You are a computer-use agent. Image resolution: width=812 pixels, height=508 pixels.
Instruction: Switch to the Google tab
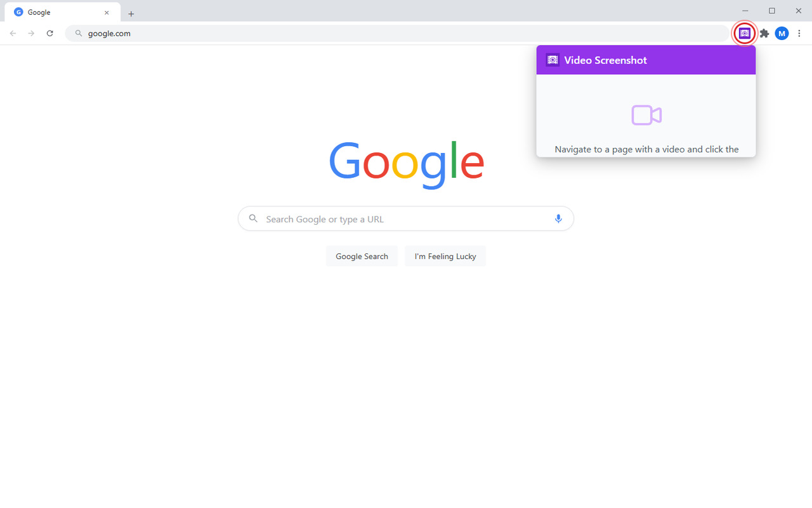(60, 11)
